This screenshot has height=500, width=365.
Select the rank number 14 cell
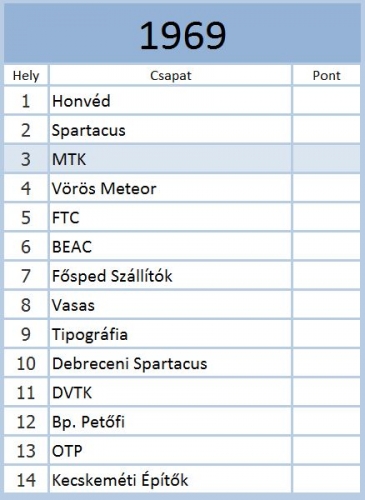pos(26,480)
